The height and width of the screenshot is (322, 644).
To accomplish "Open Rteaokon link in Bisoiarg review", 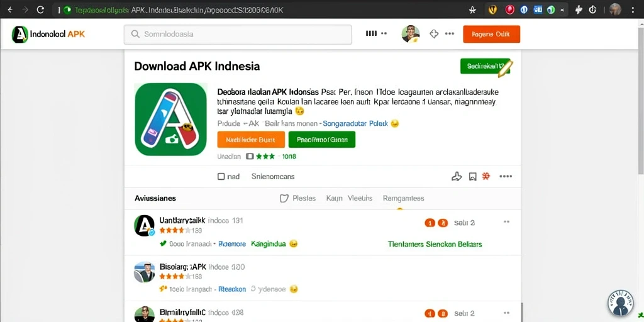I will click(232, 289).
